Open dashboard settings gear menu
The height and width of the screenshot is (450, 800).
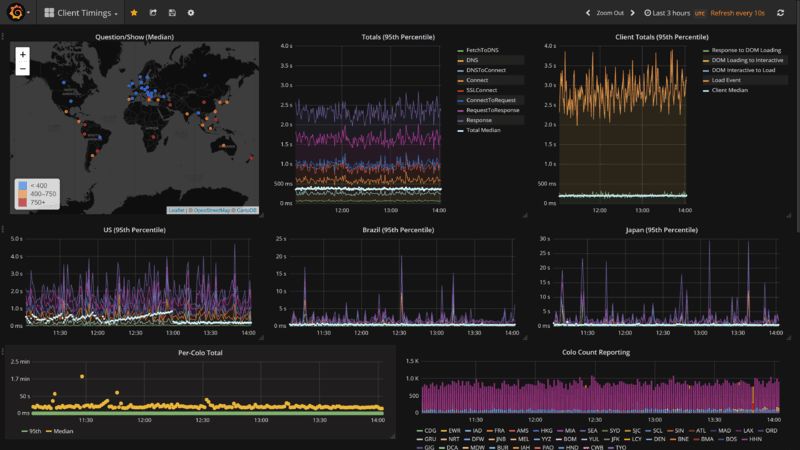pos(191,13)
